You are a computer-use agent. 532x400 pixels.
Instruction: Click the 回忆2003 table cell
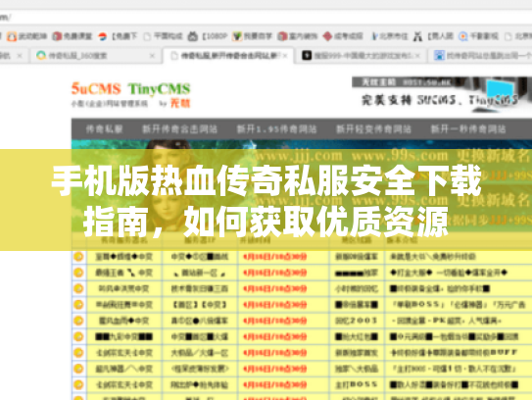(357, 321)
